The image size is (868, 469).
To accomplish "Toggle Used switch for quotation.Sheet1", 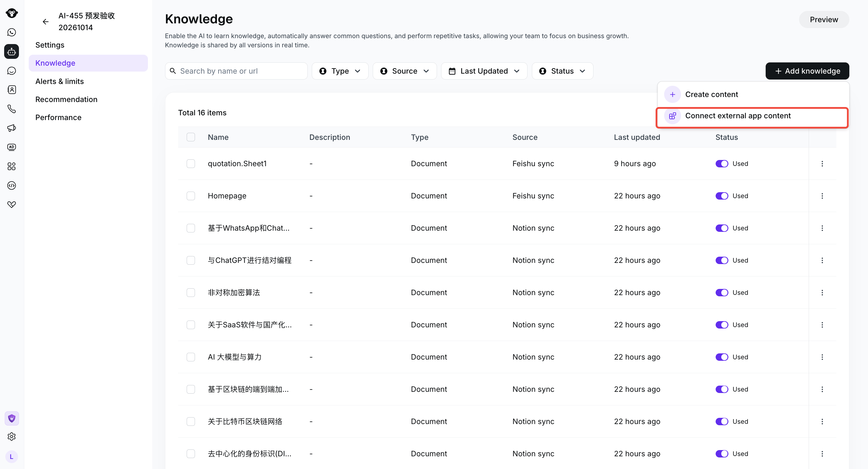I will click(x=722, y=164).
